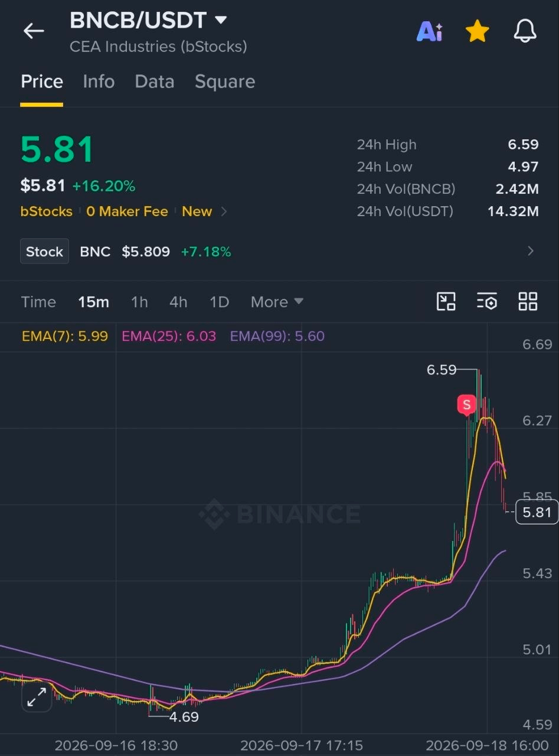
Task: Switch to the Price tab
Action: tap(42, 82)
